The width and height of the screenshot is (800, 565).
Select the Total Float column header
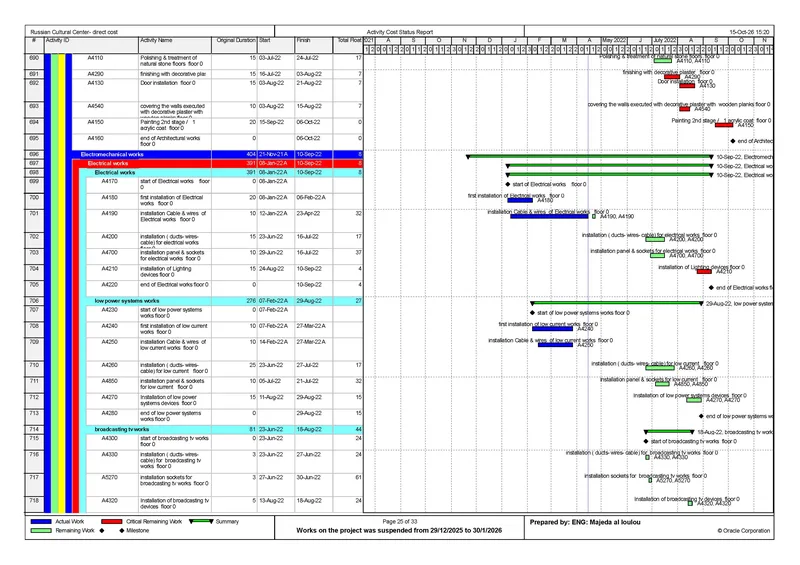pyautogui.click(x=348, y=44)
